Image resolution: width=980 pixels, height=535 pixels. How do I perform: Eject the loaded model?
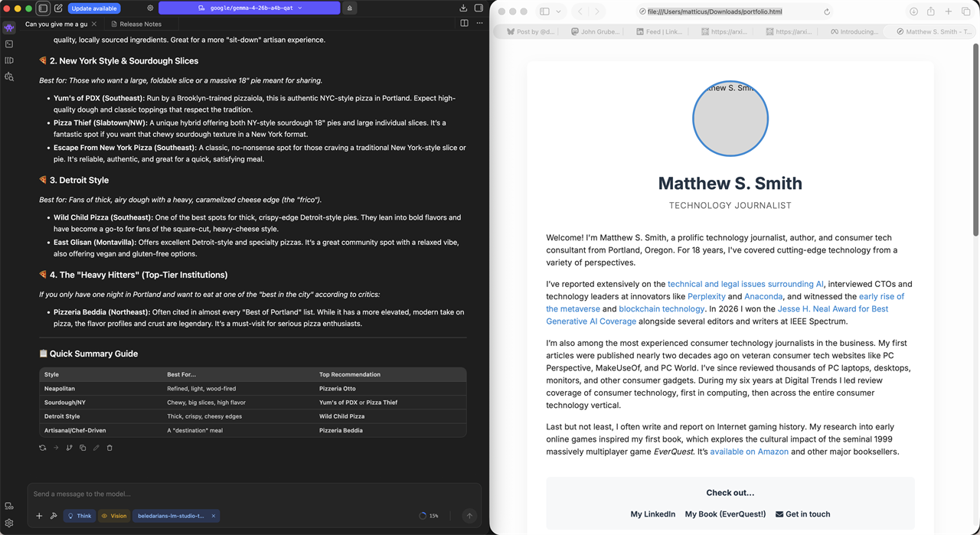pyautogui.click(x=350, y=8)
